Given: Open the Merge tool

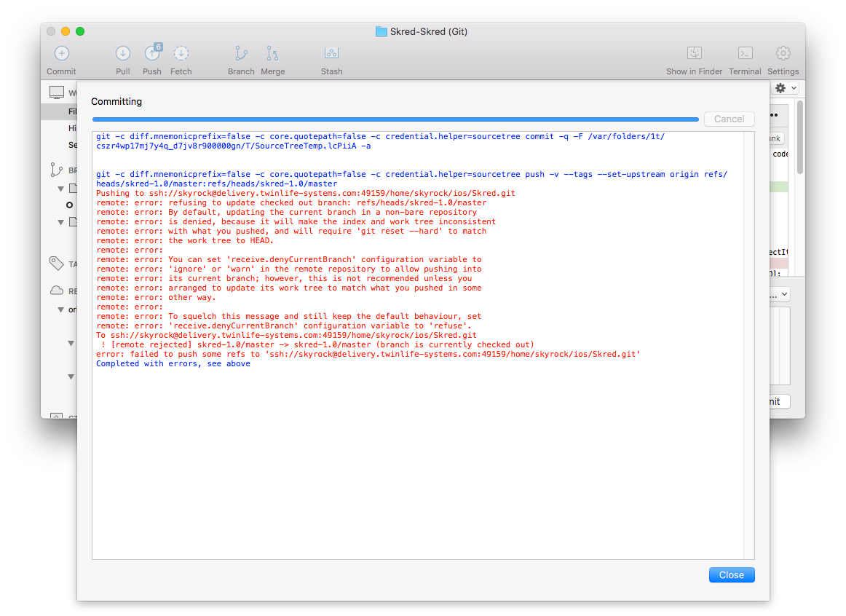Looking at the screenshot, I should pos(272,53).
